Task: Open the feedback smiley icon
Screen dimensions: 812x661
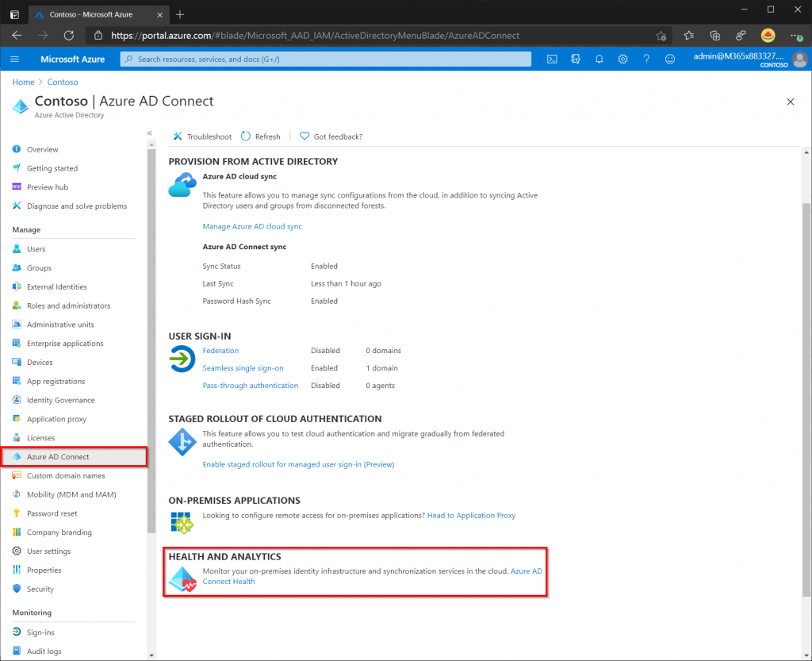Action: (670, 59)
